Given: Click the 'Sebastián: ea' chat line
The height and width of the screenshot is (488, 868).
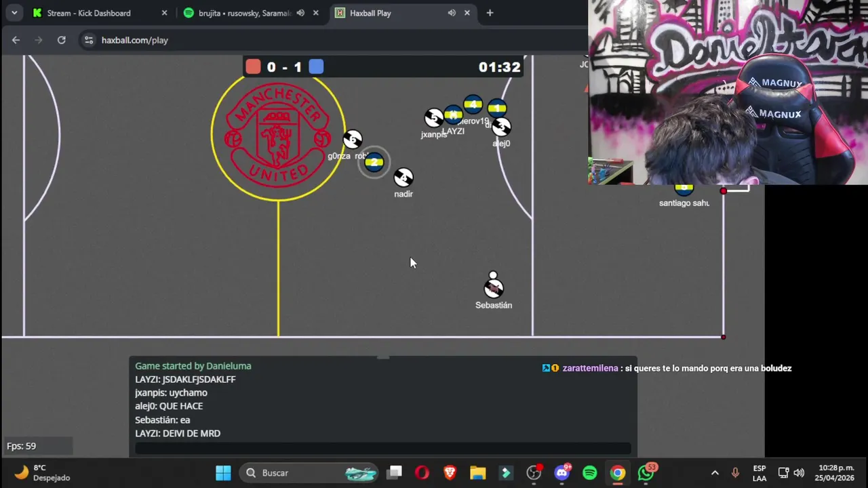Looking at the screenshot, I should (163, 420).
